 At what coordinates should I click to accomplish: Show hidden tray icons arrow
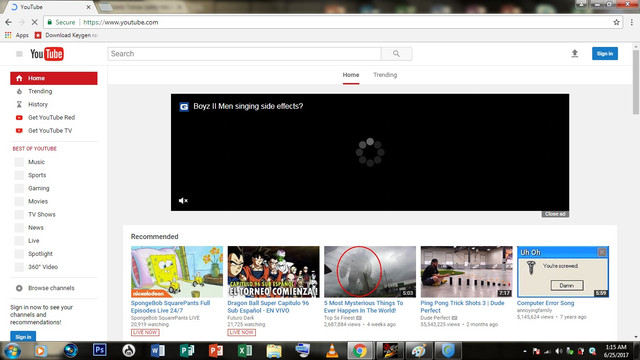coord(524,351)
